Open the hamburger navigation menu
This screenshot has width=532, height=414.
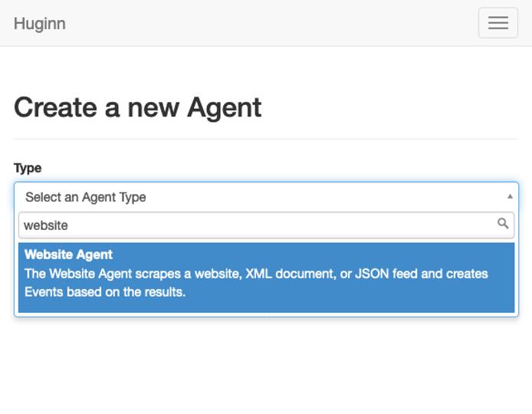tap(498, 23)
